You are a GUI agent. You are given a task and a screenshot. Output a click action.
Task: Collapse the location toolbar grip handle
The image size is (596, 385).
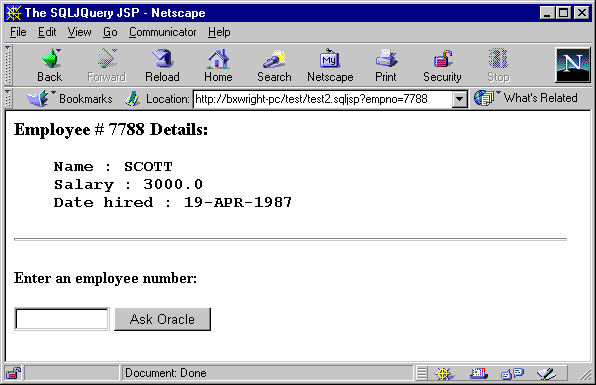8,98
